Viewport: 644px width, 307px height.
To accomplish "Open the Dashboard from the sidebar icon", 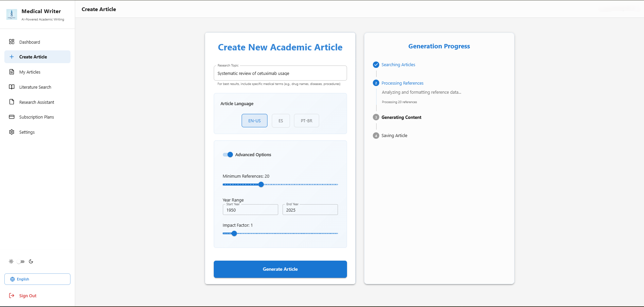I will click(12, 42).
